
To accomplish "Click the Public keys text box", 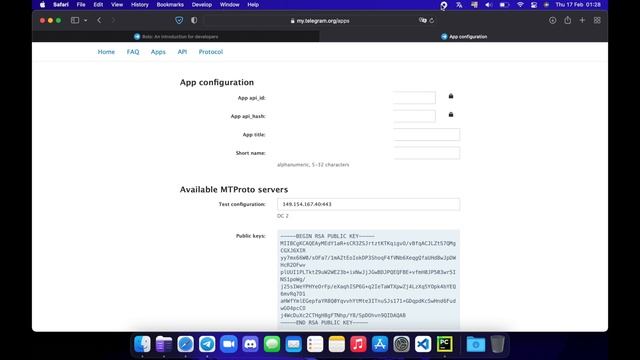I will click(369, 280).
